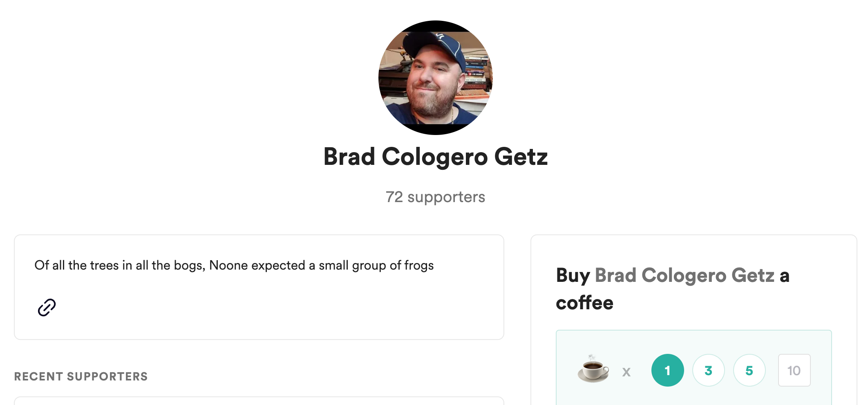Image resolution: width=868 pixels, height=405 pixels.
Task: Click the chain link icon in bio card
Action: [x=47, y=307]
